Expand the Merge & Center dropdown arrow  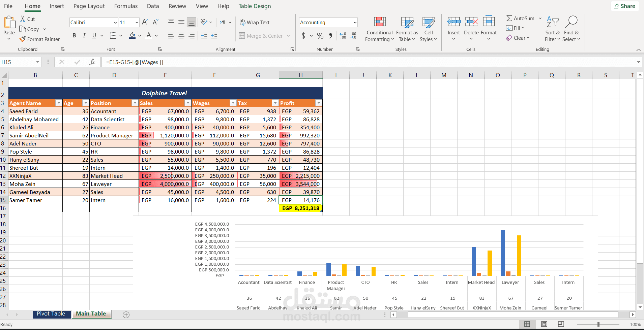(289, 36)
